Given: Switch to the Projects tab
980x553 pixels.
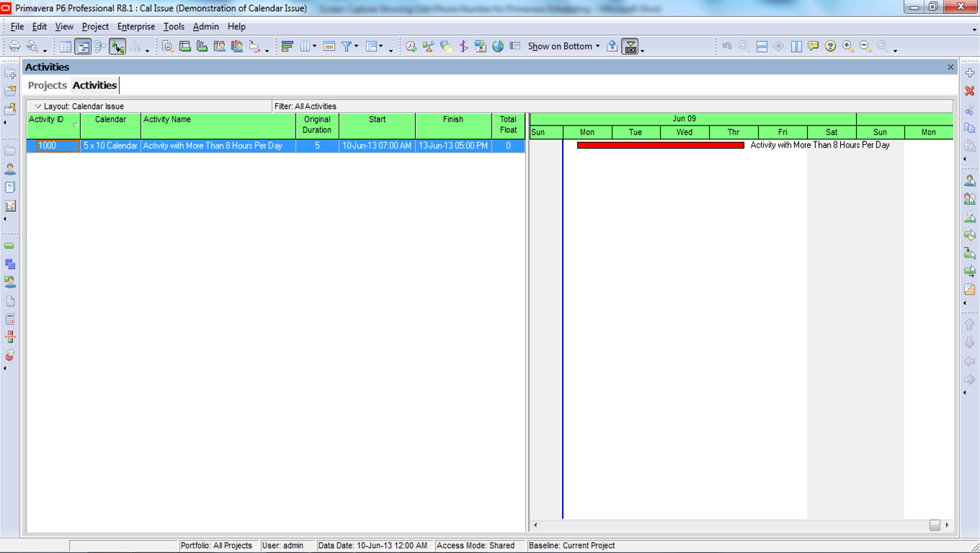Looking at the screenshot, I should tap(48, 85).
